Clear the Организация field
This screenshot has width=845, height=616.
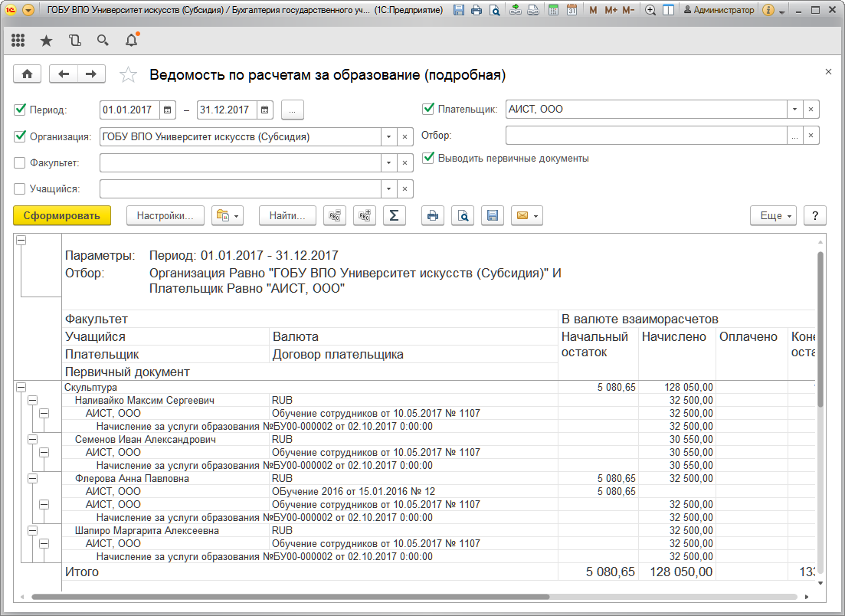404,137
